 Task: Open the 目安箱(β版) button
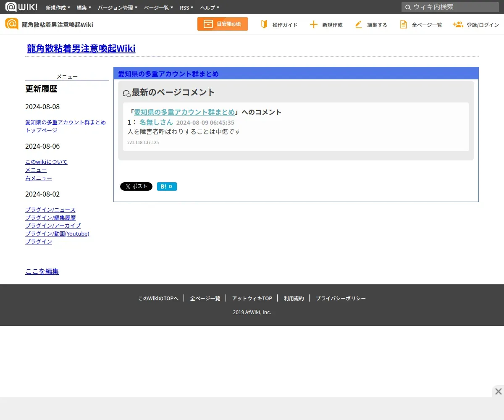point(223,24)
